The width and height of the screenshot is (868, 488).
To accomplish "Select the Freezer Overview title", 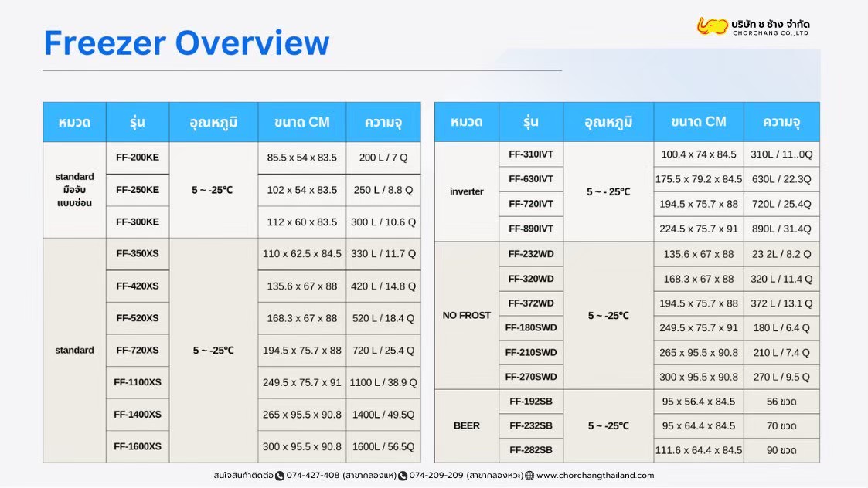I will point(186,43).
